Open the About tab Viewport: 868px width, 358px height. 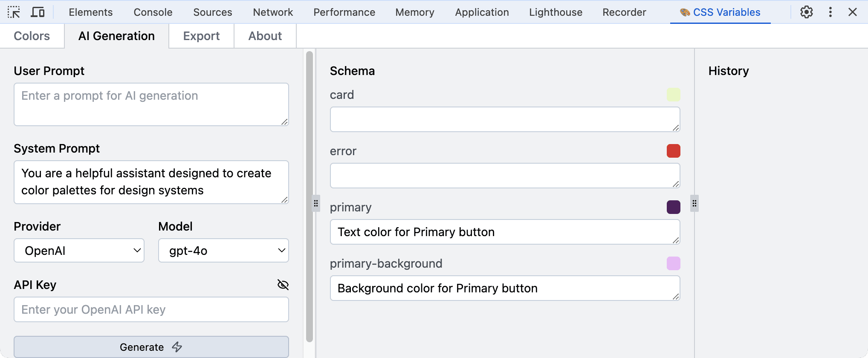pyautogui.click(x=265, y=36)
